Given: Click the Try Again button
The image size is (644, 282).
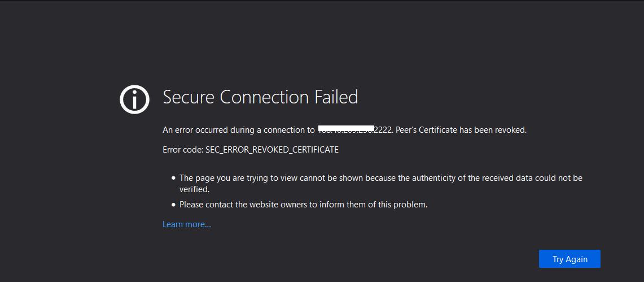Looking at the screenshot, I should pos(569,259).
